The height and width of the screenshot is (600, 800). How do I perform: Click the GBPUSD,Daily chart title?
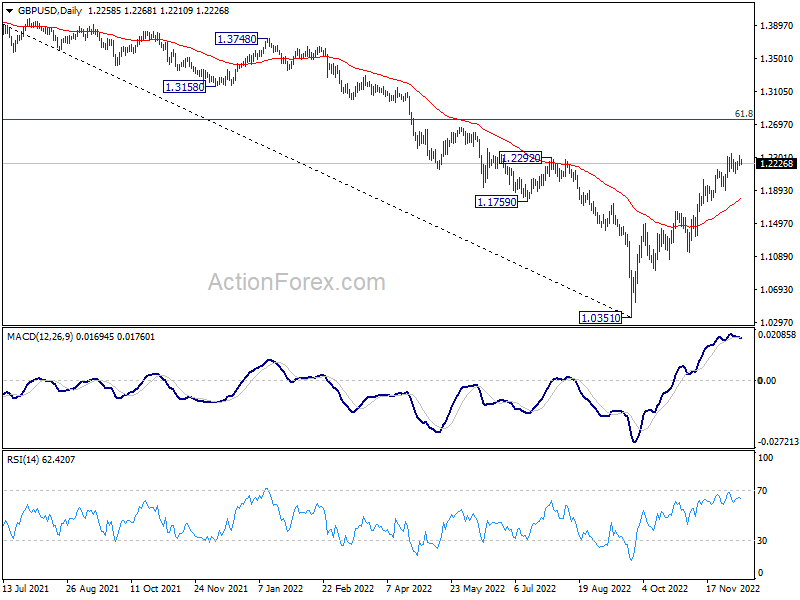tap(45, 9)
